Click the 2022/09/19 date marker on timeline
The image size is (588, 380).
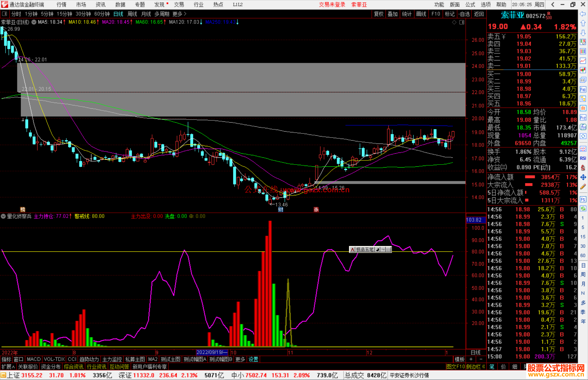[212, 352]
